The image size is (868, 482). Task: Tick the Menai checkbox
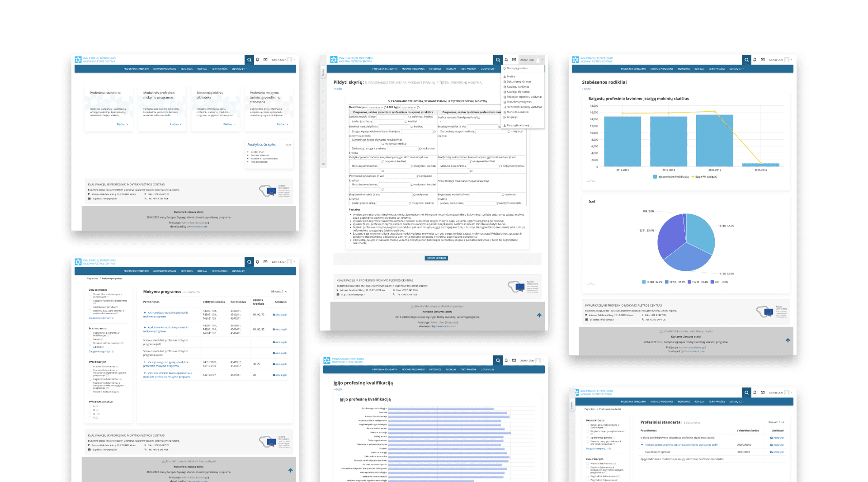pos(90,339)
